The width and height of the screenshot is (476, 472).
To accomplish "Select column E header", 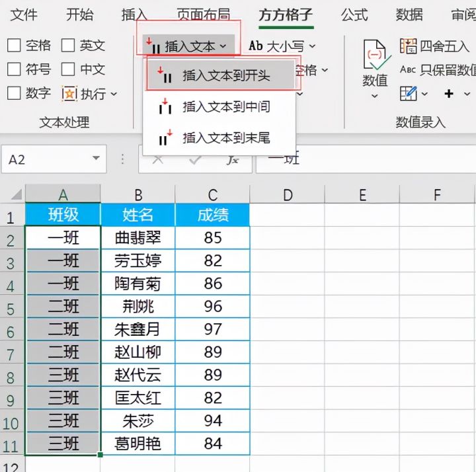I will tap(362, 194).
